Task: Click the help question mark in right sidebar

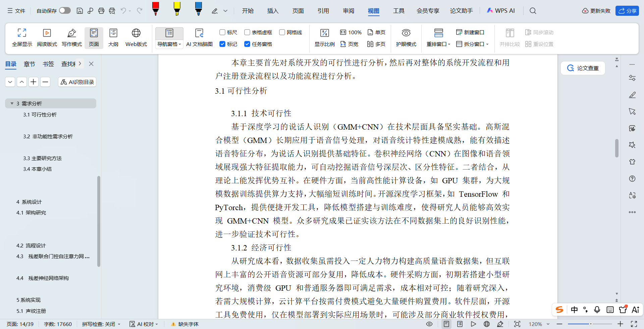Action: click(x=632, y=179)
